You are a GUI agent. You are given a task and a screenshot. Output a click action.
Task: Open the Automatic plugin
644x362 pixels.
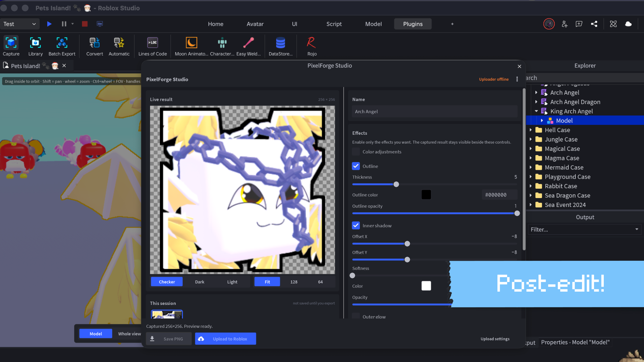[x=119, y=46]
